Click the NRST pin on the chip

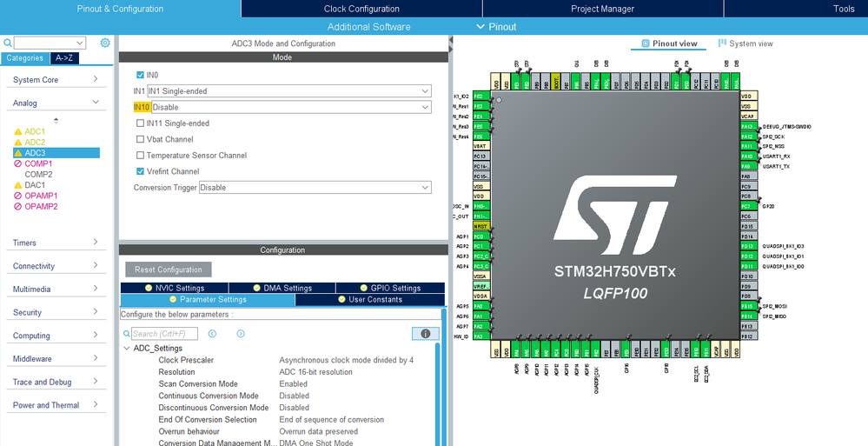pyautogui.click(x=481, y=227)
